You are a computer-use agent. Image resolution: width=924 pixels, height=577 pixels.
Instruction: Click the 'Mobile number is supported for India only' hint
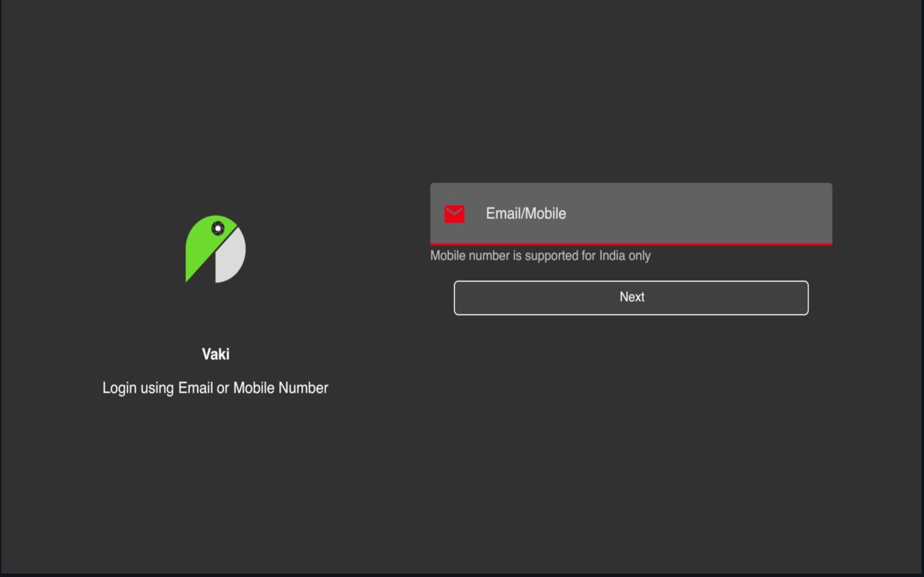pos(540,256)
